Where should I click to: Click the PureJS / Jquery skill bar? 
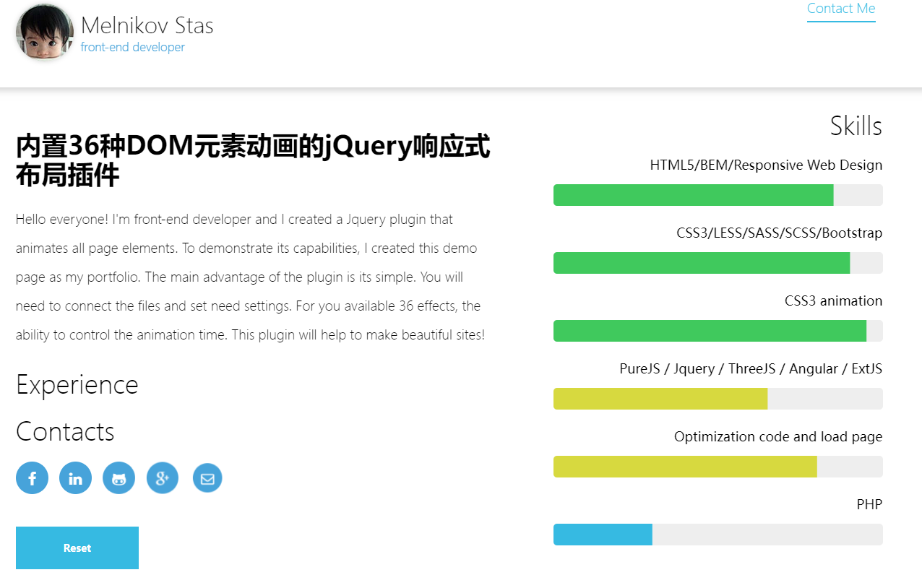pos(718,399)
